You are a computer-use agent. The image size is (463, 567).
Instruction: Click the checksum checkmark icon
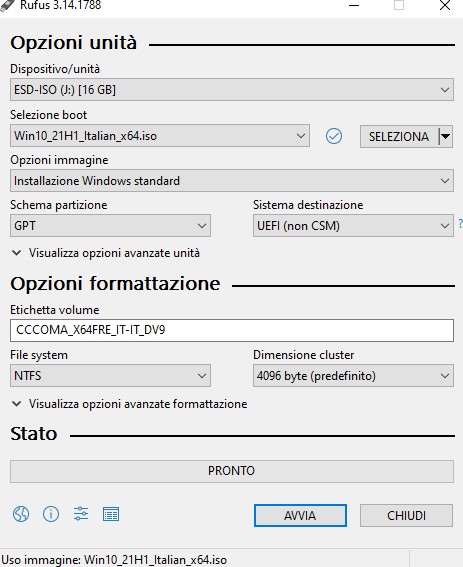pyautogui.click(x=334, y=136)
